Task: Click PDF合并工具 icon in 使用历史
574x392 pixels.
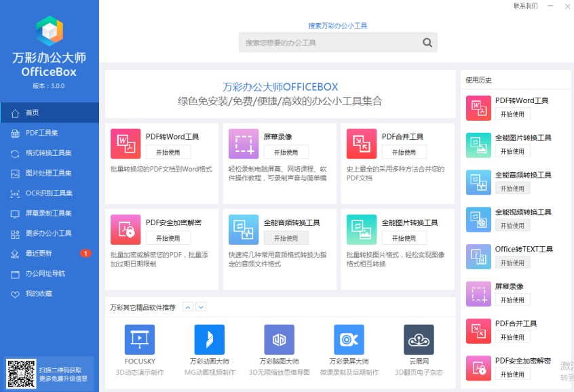Action: click(478, 331)
